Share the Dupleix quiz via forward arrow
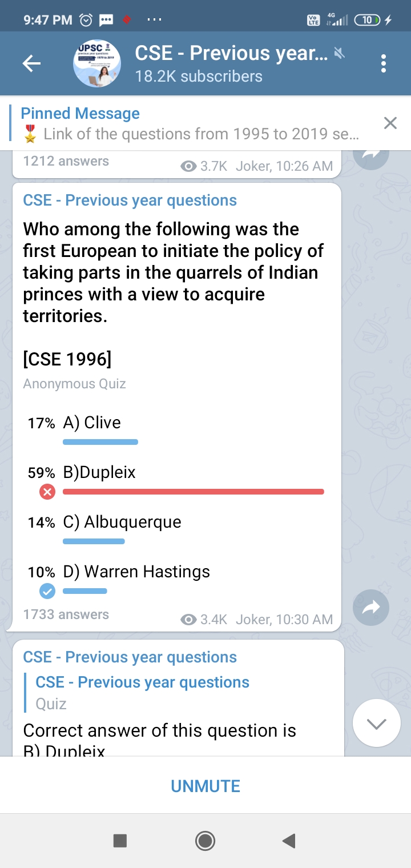 371,607
